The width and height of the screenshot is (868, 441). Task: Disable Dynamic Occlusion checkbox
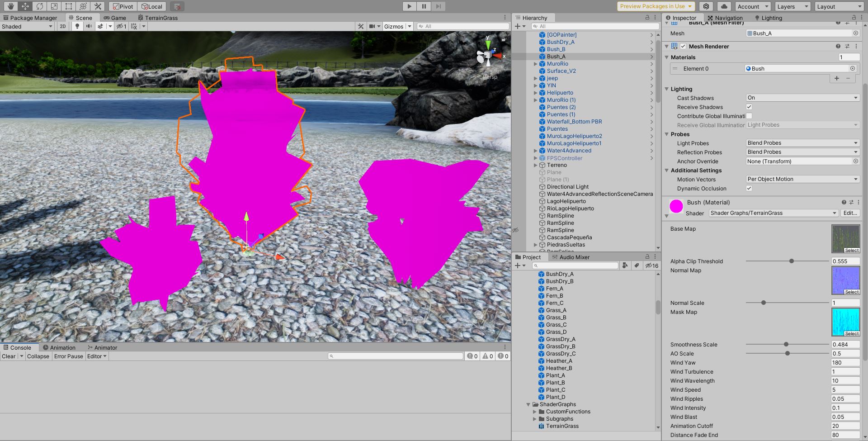point(749,188)
